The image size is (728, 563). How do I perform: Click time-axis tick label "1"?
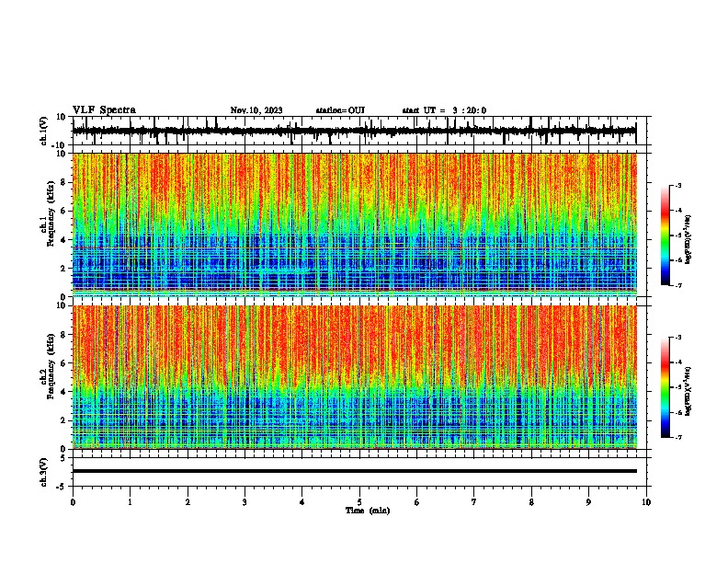tap(130, 502)
